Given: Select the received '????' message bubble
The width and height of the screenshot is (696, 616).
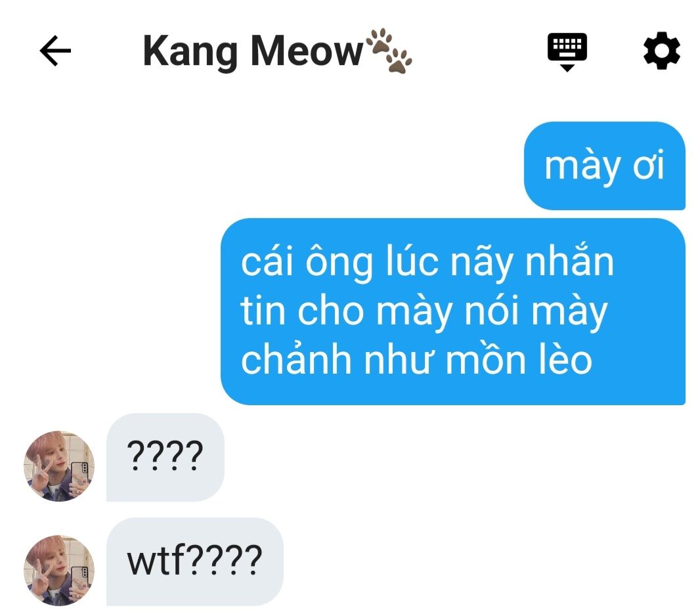Looking at the screenshot, I should (165, 457).
